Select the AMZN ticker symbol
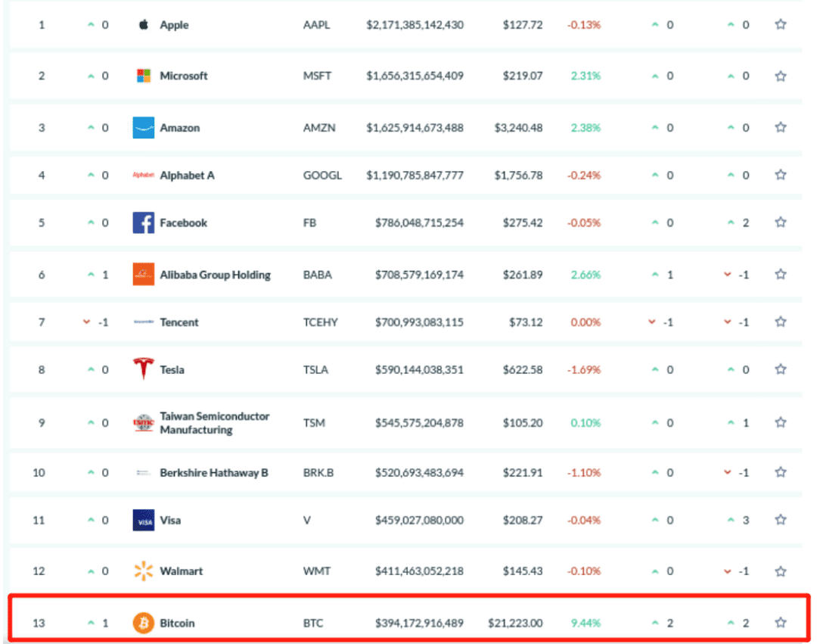The width and height of the screenshot is (817, 644). pyautogui.click(x=319, y=128)
